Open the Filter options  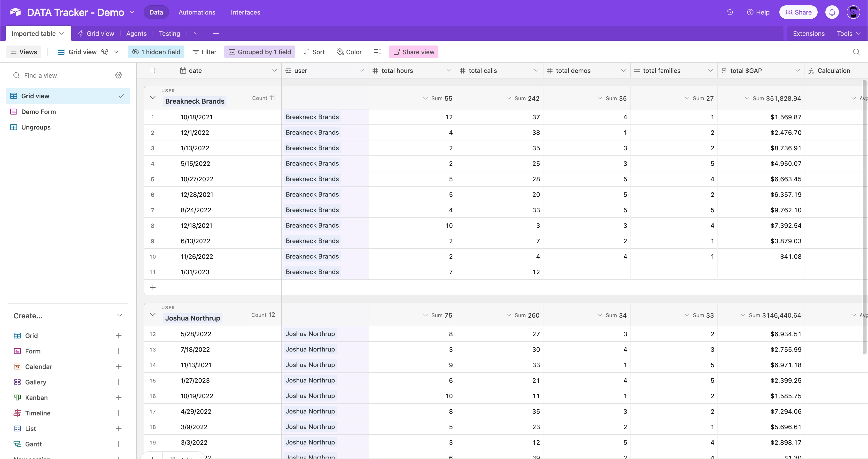click(204, 52)
